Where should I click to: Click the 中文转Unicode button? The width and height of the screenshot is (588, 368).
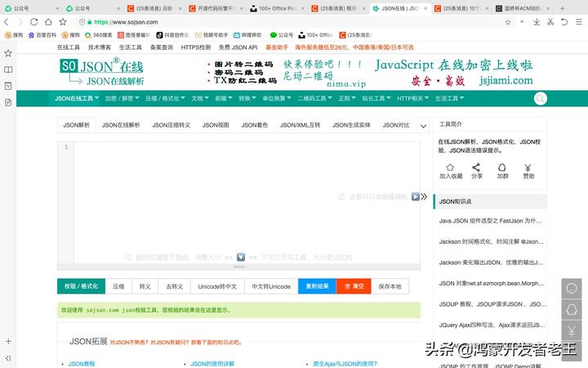[271, 286]
